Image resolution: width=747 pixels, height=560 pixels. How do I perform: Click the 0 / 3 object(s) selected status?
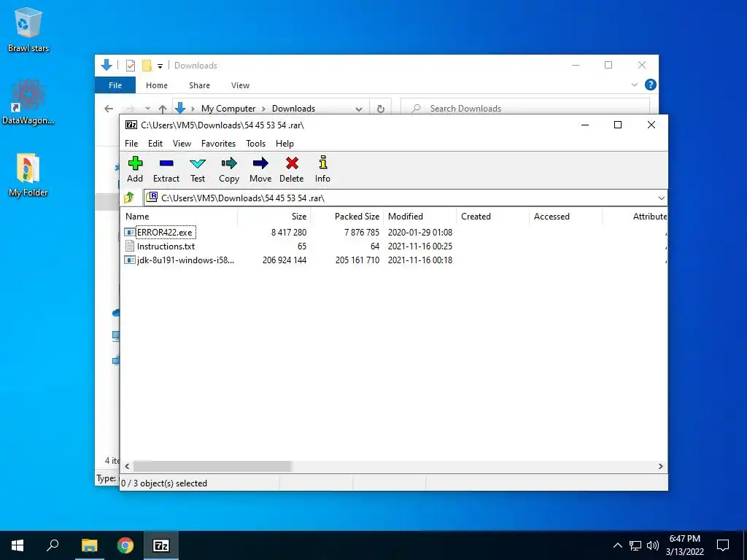(x=164, y=483)
